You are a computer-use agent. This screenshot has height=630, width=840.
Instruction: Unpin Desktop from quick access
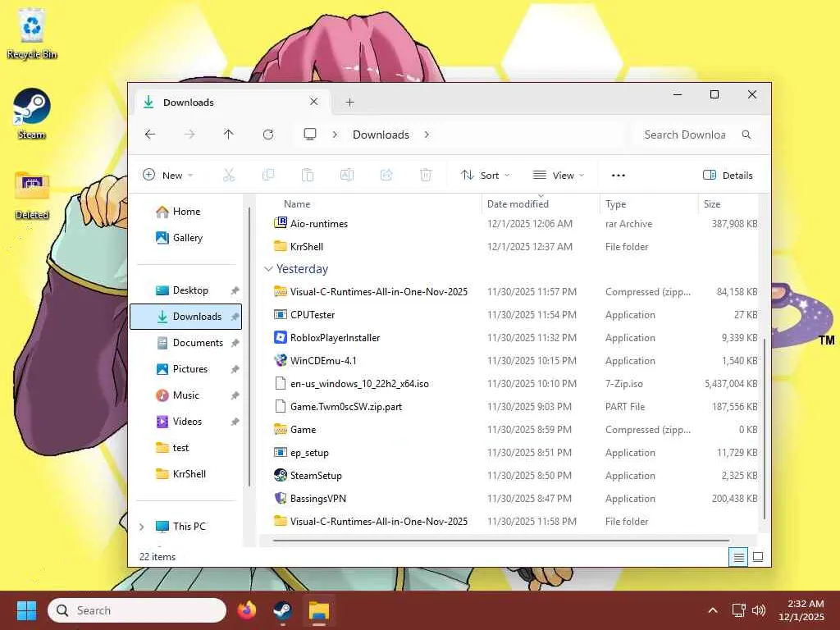pos(235,290)
